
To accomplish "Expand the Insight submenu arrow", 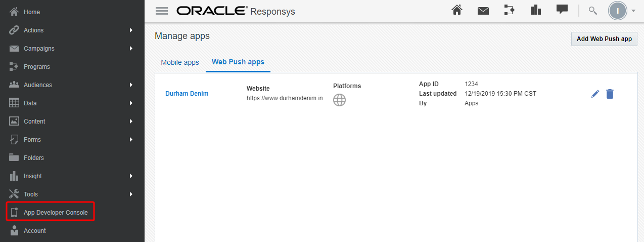I will tap(131, 176).
